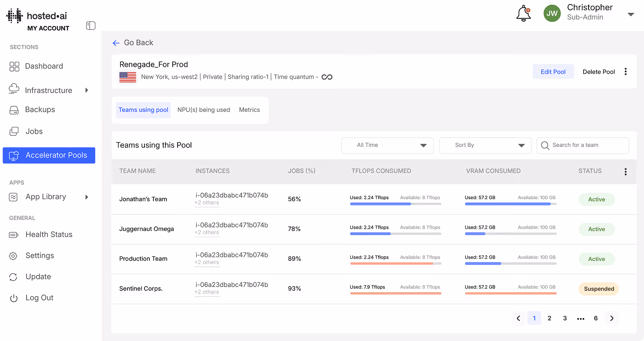Image resolution: width=644 pixels, height=341 pixels.
Task: Click the United States flag icon
Action: coord(128,77)
